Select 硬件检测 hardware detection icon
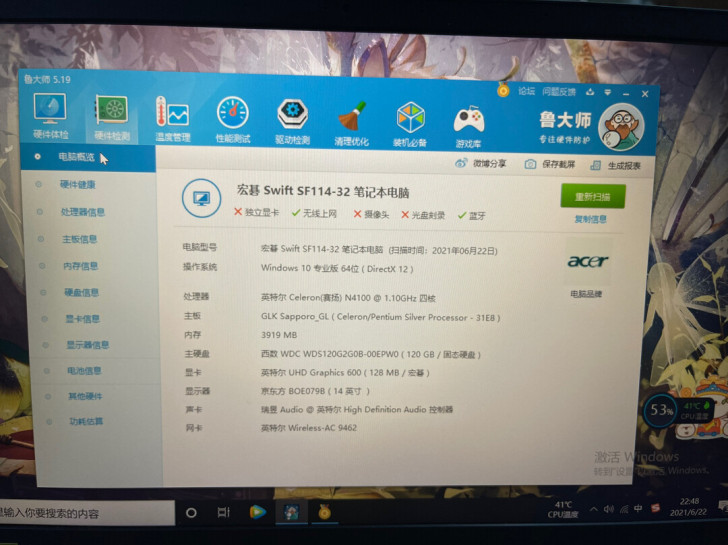Screen dimensions: 728x545 pos(111,117)
